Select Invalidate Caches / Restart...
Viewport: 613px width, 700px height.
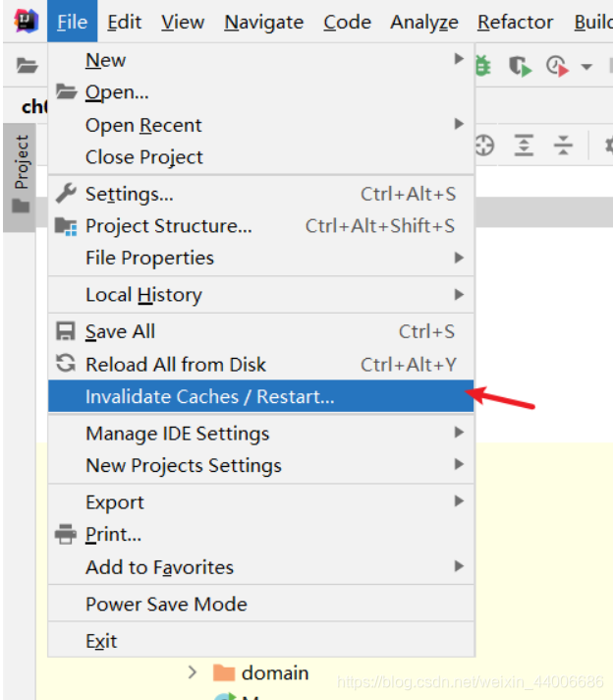(261, 396)
